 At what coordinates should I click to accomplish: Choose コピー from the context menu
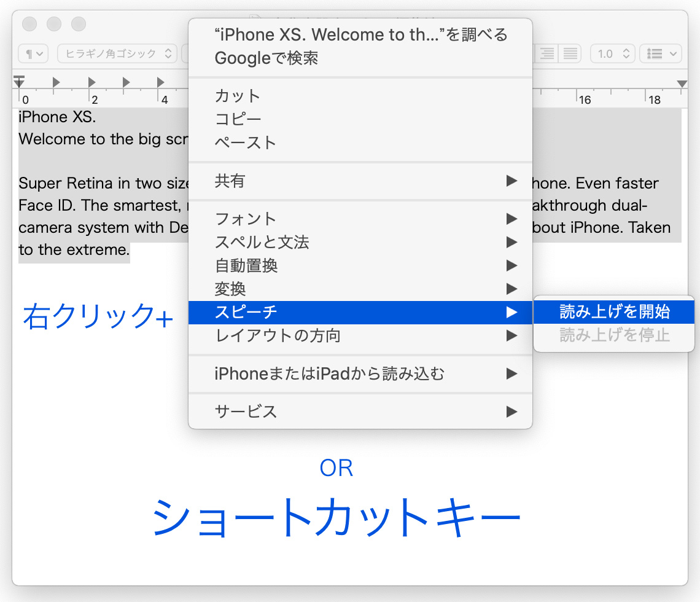click(x=360, y=119)
